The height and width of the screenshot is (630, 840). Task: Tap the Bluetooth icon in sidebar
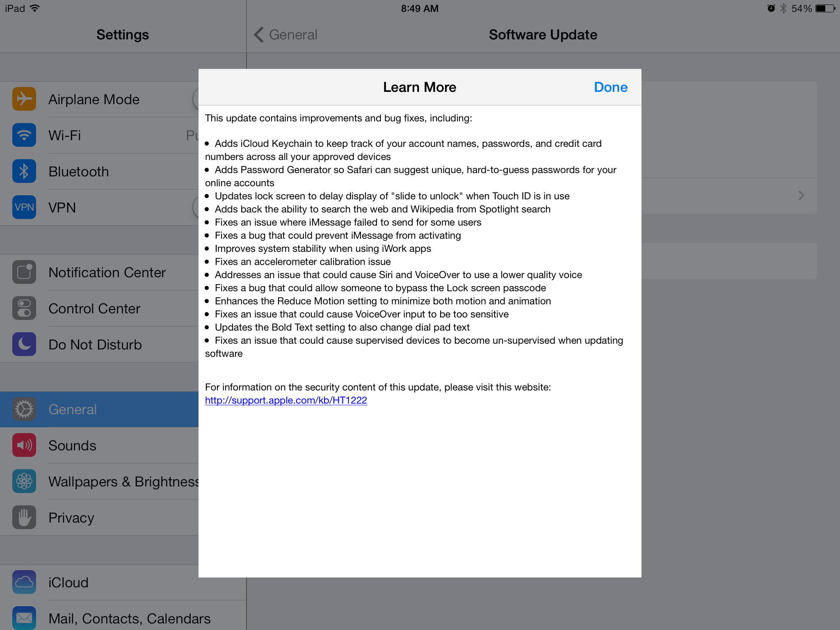coord(24,171)
